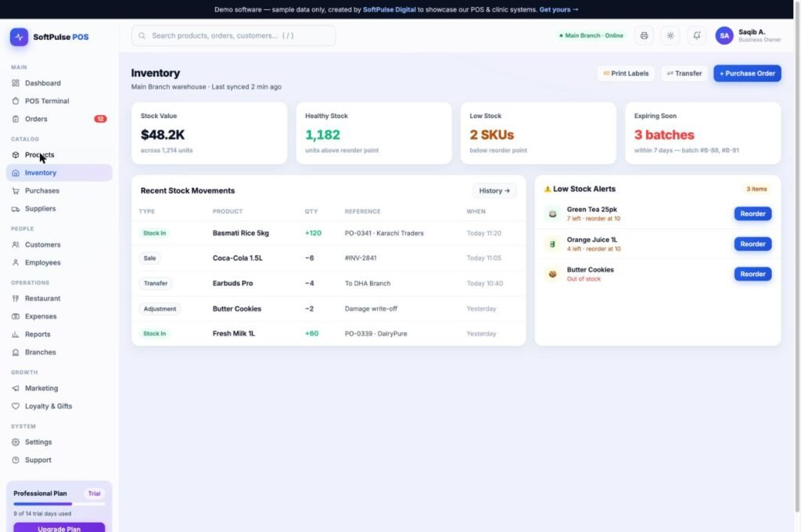Click Butter Cookies in stock movements table
This screenshot has width=801, height=532.
(237, 309)
